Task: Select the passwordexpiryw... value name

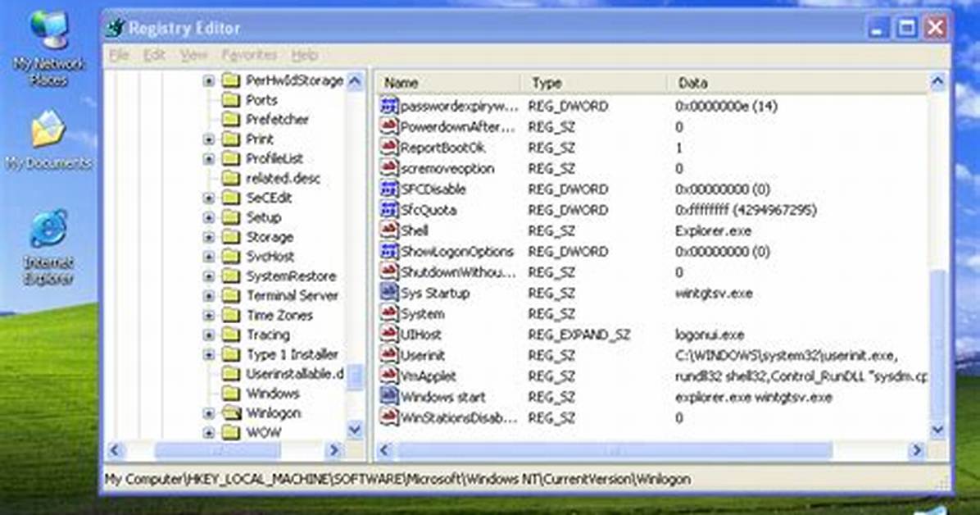Action: click(x=460, y=107)
